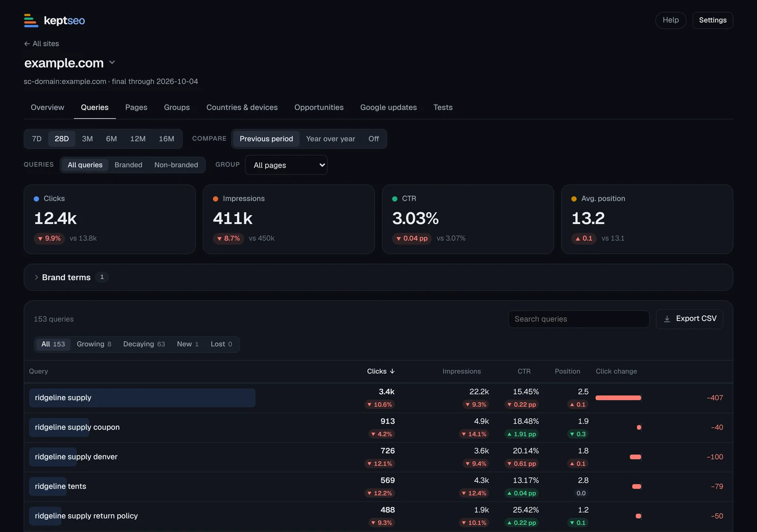Go back to All sites
This screenshot has height=532, width=757.
pos(42,44)
